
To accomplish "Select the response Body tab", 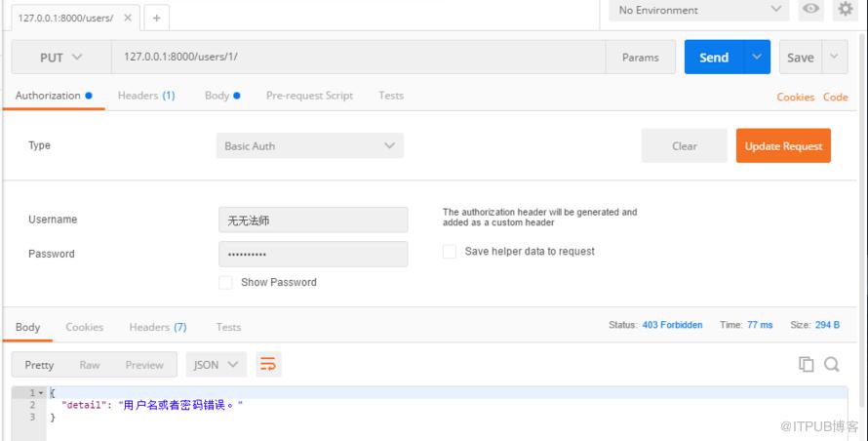I will click(x=27, y=327).
